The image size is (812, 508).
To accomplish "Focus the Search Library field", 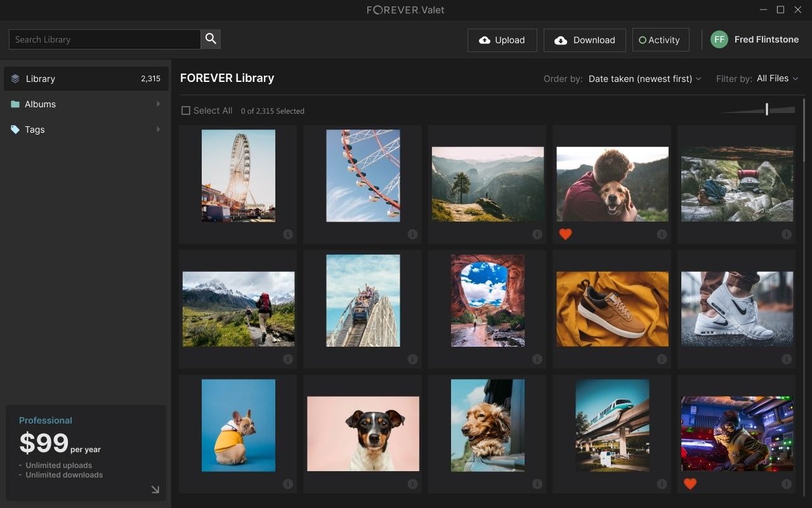I will click(x=105, y=39).
